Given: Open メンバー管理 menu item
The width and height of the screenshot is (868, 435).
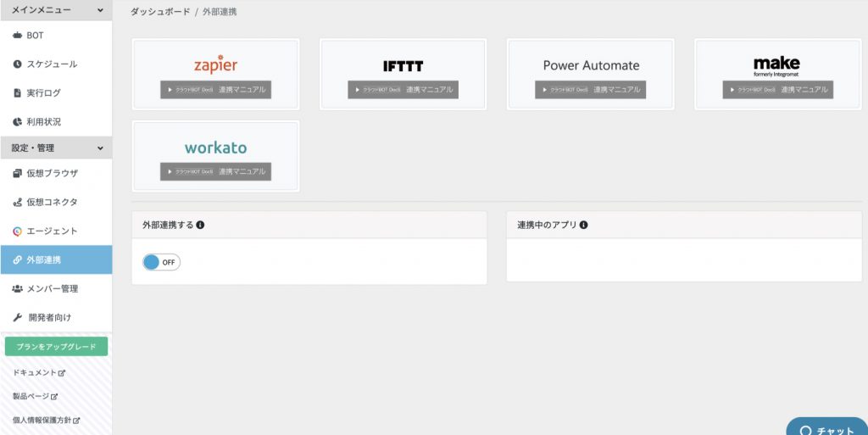Looking at the screenshot, I should [57, 289].
